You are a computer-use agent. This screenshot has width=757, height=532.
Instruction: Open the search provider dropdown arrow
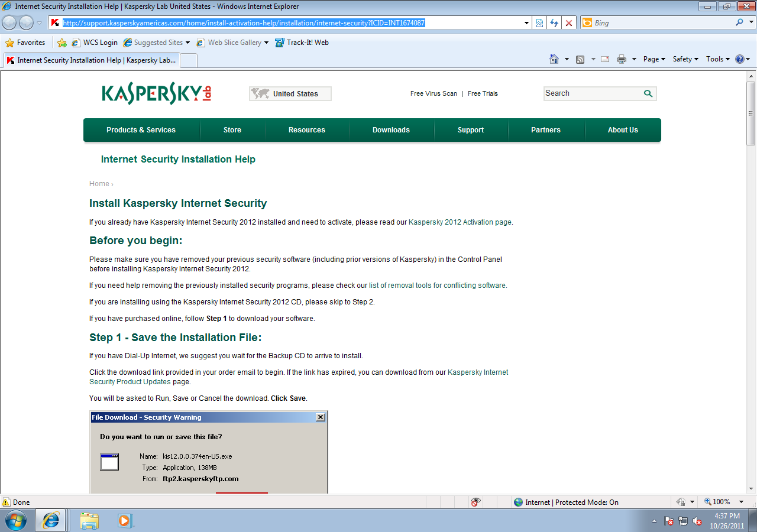click(750, 22)
